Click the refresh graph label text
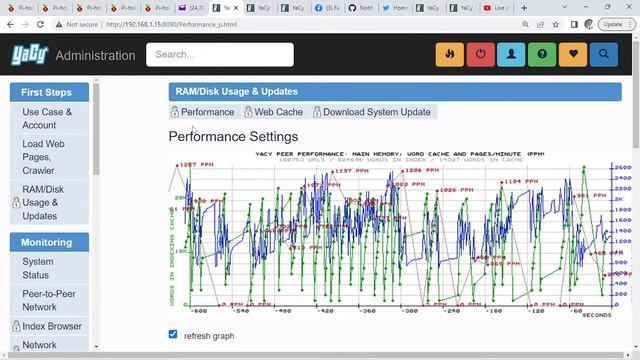 [x=209, y=336]
